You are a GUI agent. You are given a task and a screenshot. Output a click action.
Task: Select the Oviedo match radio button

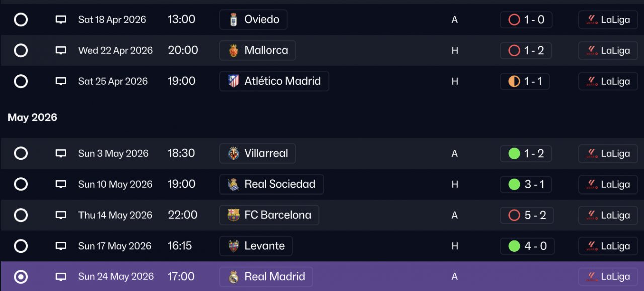click(21, 20)
